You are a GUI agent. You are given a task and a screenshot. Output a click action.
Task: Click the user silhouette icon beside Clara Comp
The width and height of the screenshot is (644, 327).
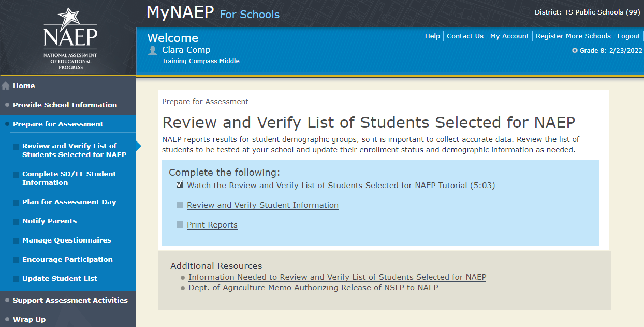point(153,50)
